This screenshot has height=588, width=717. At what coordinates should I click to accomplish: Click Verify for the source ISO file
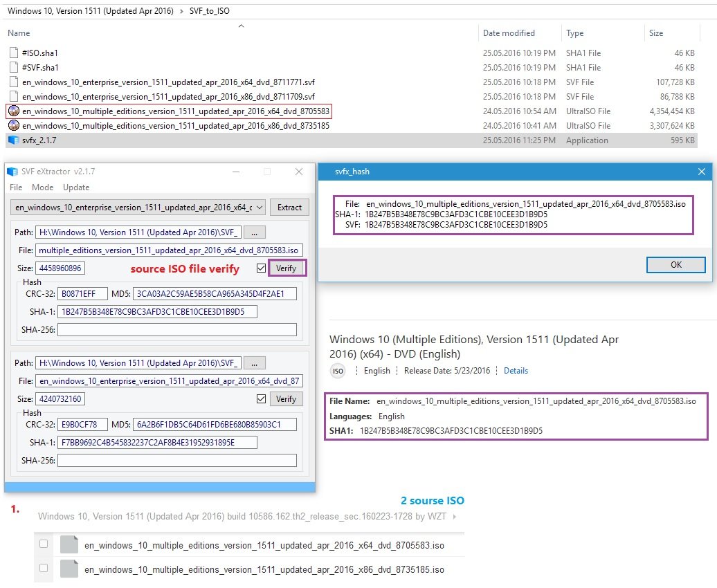[287, 268]
